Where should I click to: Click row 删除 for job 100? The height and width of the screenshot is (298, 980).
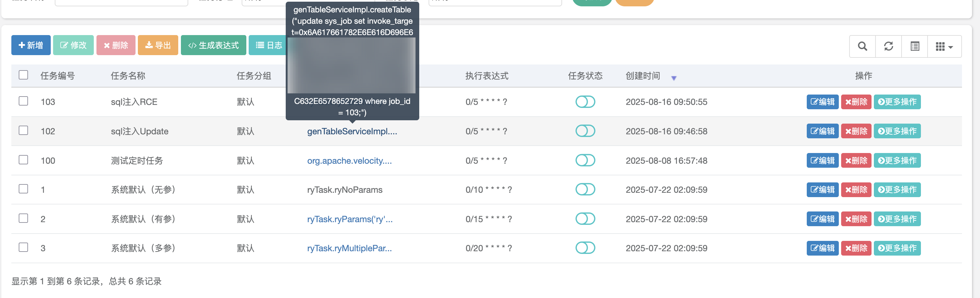point(856,161)
